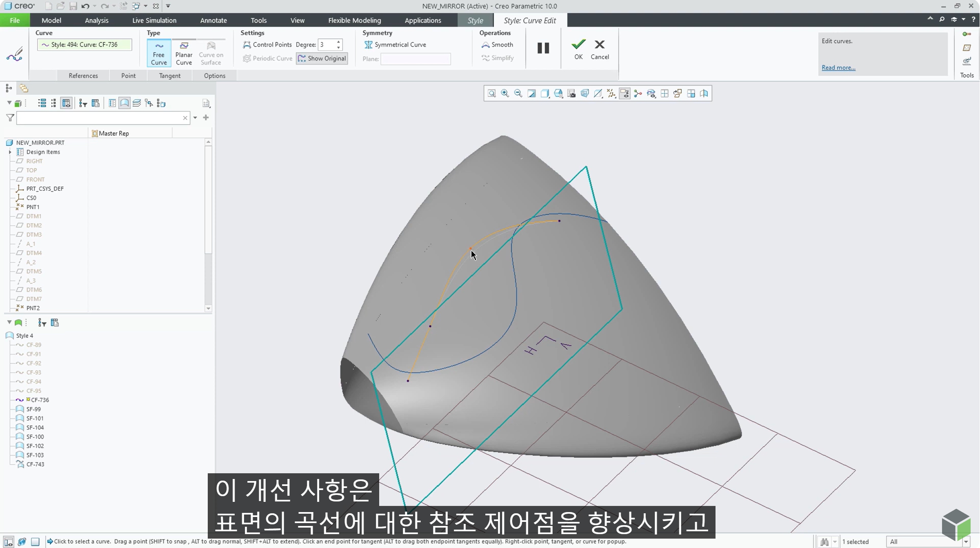Toggle the Control Points option
This screenshot has height=548, width=980.
tap(267, 45)
